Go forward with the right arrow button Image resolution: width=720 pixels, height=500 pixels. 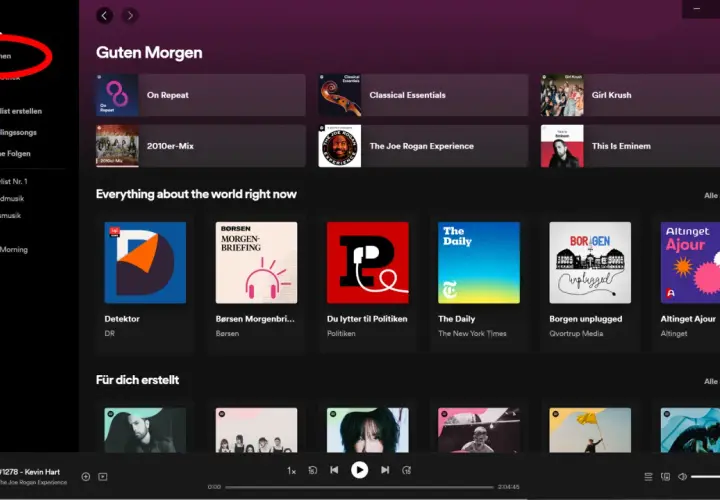tap(130, 16)
